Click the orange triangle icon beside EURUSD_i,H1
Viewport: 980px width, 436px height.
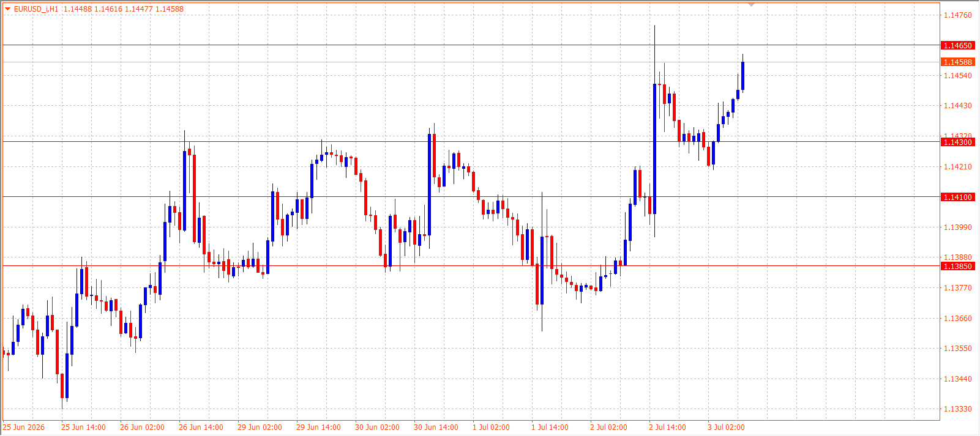pyautogui.click(x=7, y=9)
